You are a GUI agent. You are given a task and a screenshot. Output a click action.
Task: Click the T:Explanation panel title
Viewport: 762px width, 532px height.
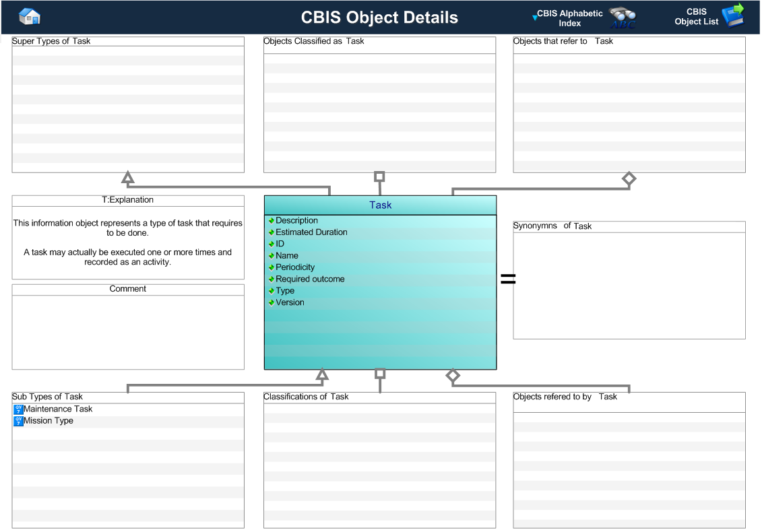128,200
